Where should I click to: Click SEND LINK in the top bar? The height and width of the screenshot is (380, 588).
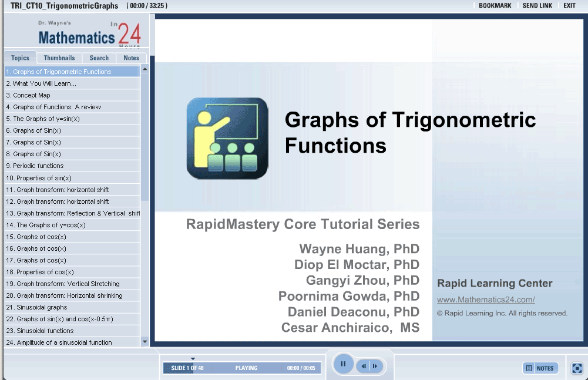(x=537, y=6)
